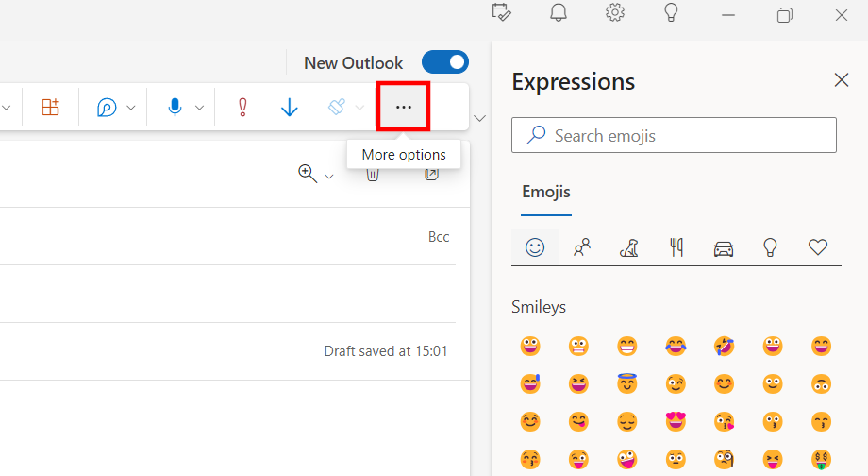Viewport: 868px width, 476px height.
Task: Click the Search emojis field
Action: 674,135
